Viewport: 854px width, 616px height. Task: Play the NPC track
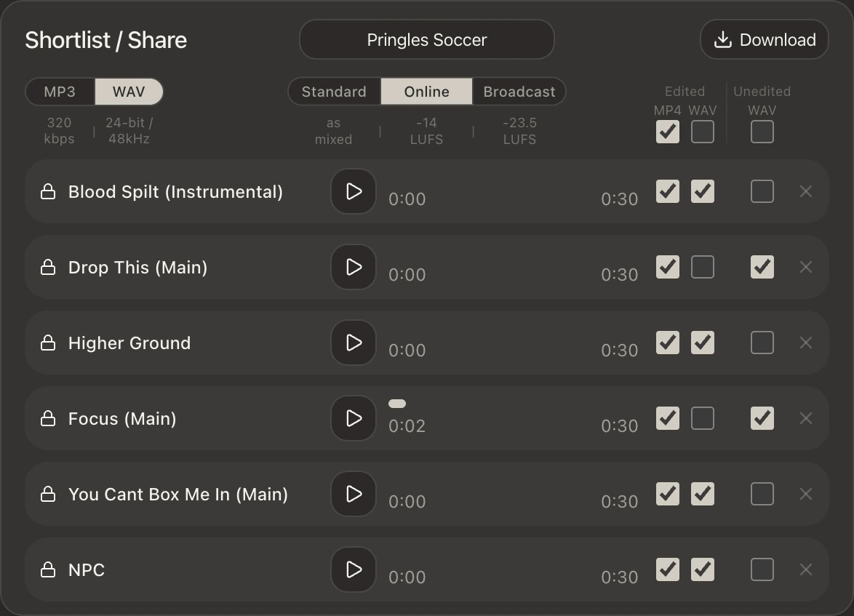point(354,569)
